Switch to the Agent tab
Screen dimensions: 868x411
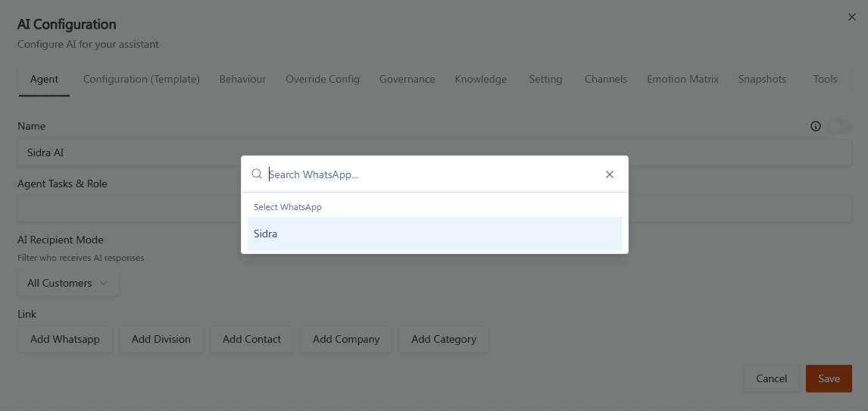[x=44, y=79]
